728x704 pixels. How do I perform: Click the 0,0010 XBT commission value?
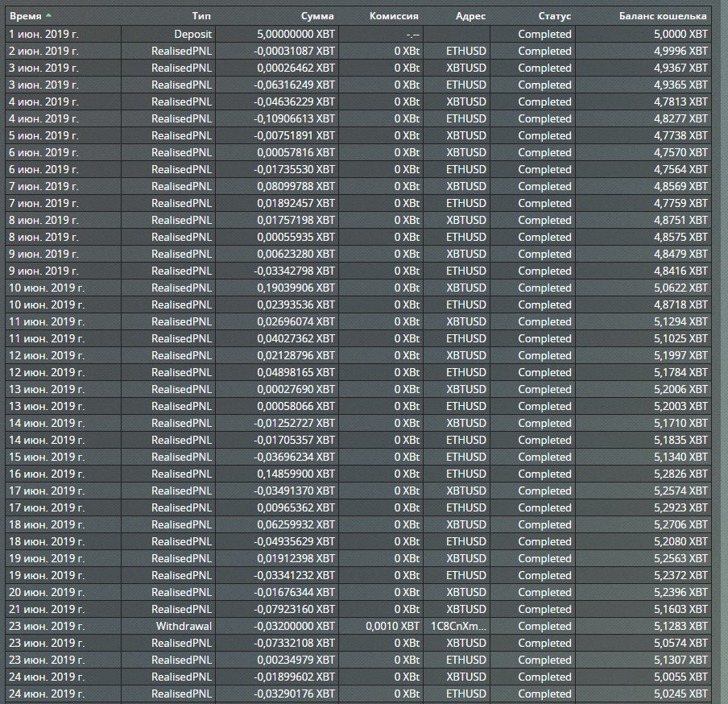click(392, 626)
